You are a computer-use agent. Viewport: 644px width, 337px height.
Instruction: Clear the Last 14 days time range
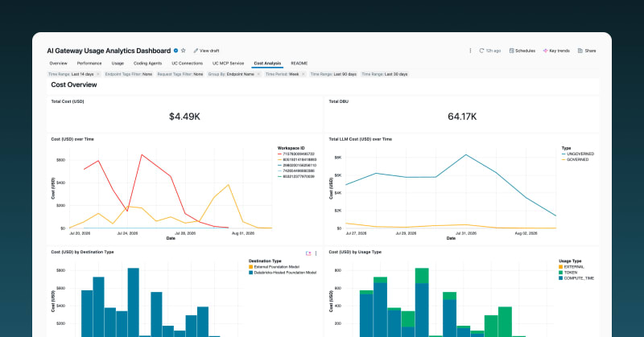click(97, 74)
